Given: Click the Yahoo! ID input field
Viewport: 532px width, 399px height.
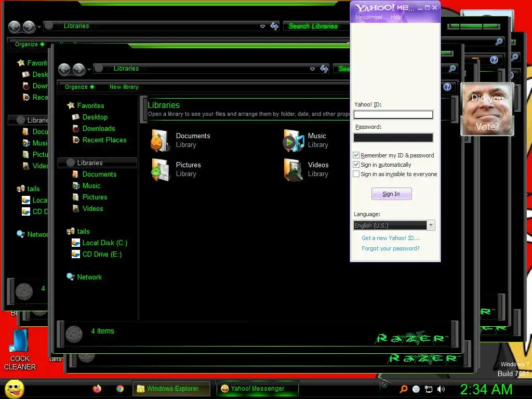Looking at the screenshot, I should 393,115.
